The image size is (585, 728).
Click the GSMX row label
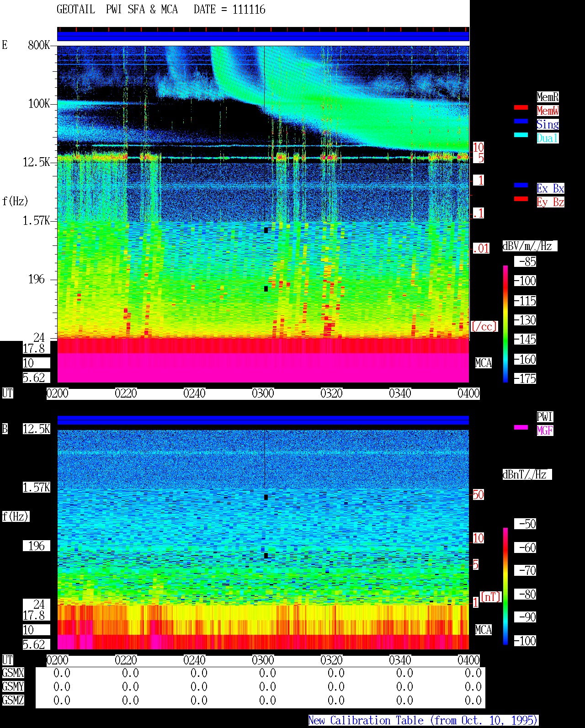(13, 673)
